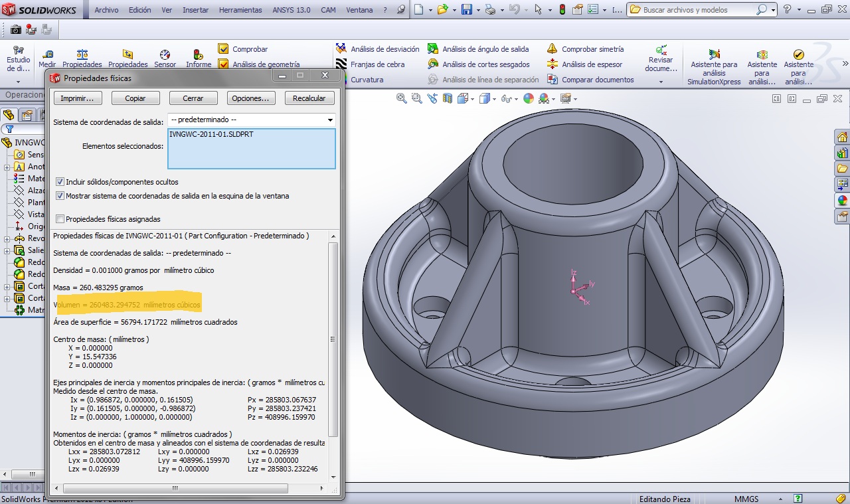Open Análisis de geometría tool

[x=259, y=64]
